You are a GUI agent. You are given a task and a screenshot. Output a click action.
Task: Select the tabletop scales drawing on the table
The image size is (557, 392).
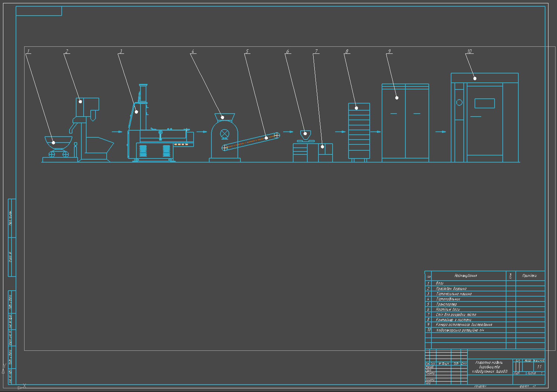tap(305, 136)
